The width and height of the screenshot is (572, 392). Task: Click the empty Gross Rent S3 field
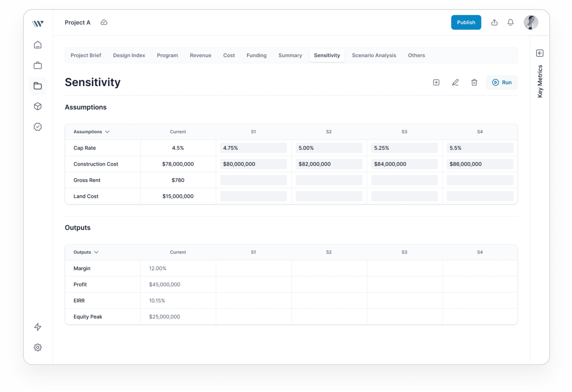(404, 180)
